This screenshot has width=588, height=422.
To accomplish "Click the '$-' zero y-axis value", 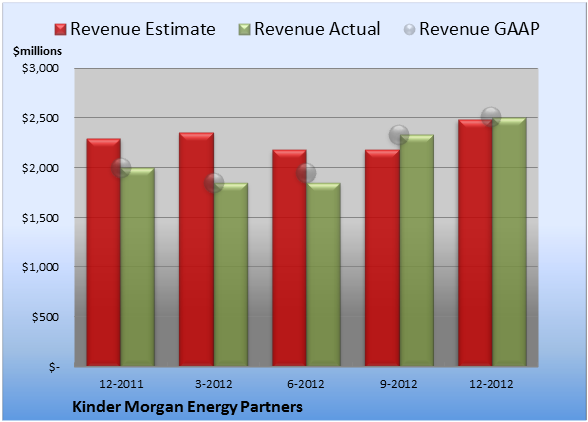I will click(x=54, y=367).
